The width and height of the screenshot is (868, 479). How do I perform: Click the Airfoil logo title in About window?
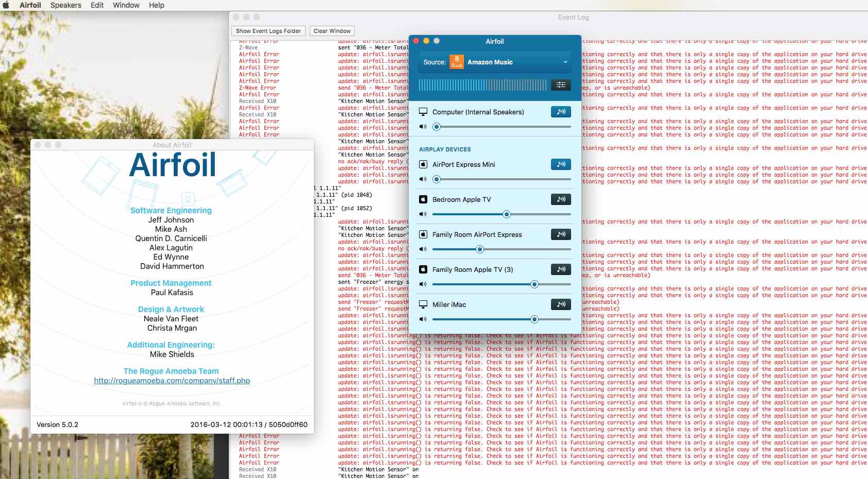tap(172, 165)
